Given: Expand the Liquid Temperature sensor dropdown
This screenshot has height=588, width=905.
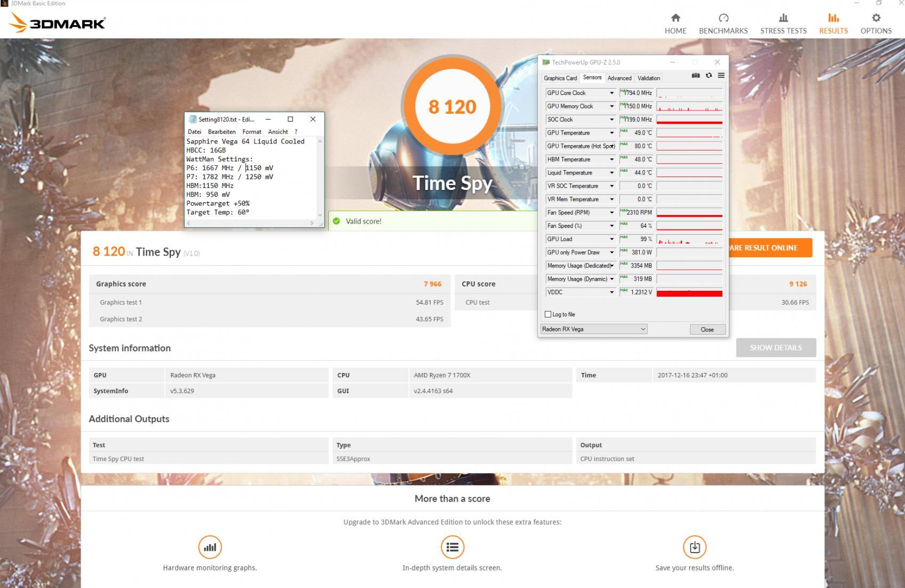Looking at the screenshot, I should 612,173.
